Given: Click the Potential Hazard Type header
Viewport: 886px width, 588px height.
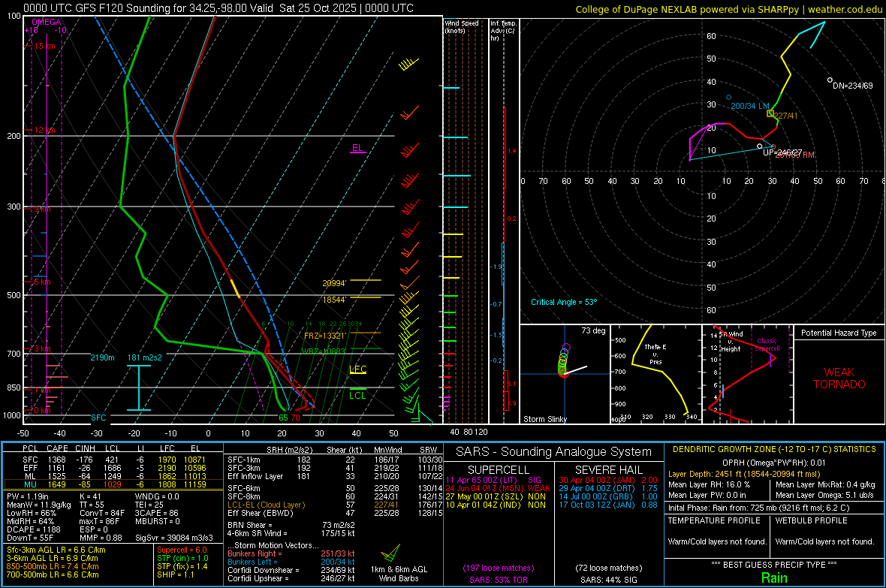Looking at the screenshot, I should point(839,333).
